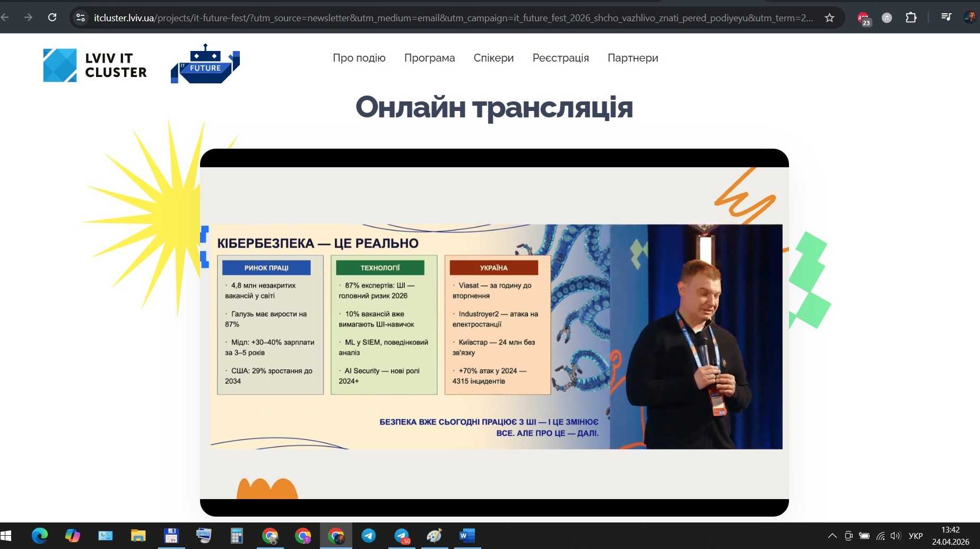Go to Реєстрація
The width and height of the screenshot is (980, 549).
560,58
